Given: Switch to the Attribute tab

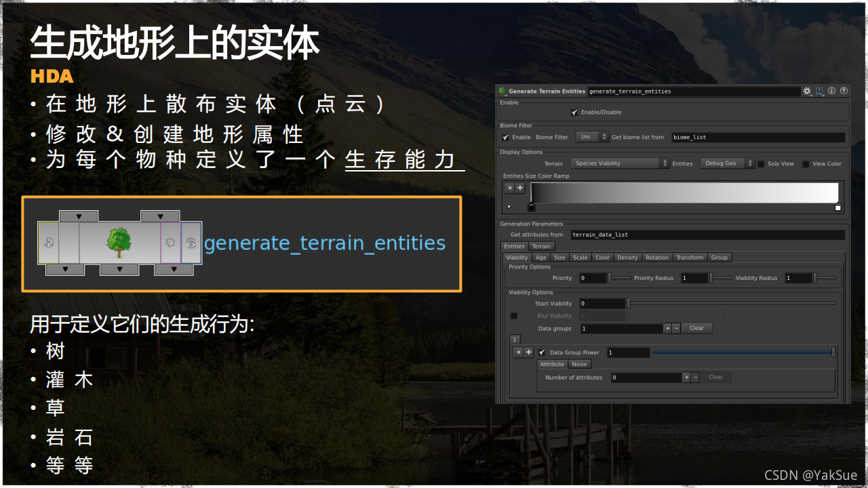Looking at the screenshot, I should click(552, 365).
